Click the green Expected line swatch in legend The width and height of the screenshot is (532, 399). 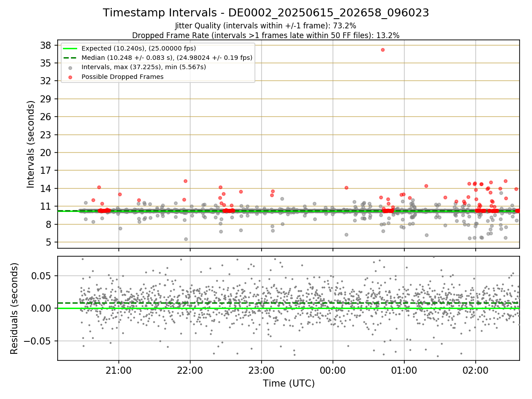click(x=70, y=48)
